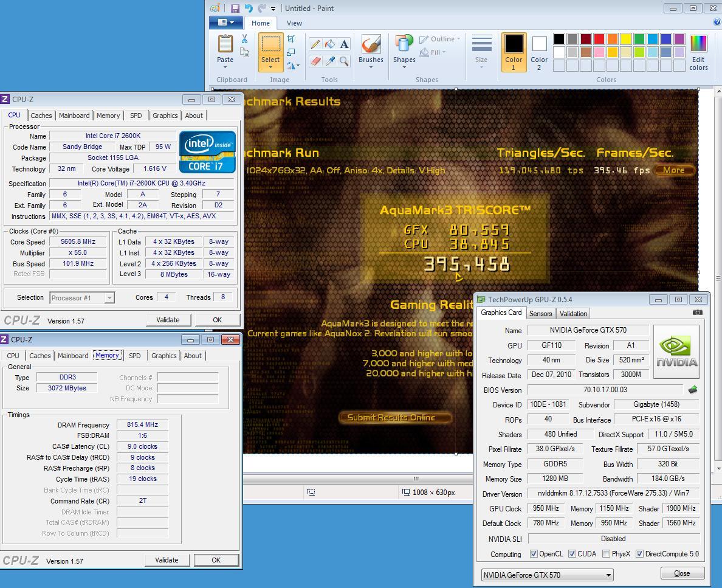
Task: Click Validate in the CPU-Z Memory window
Action: coord(167,560)
